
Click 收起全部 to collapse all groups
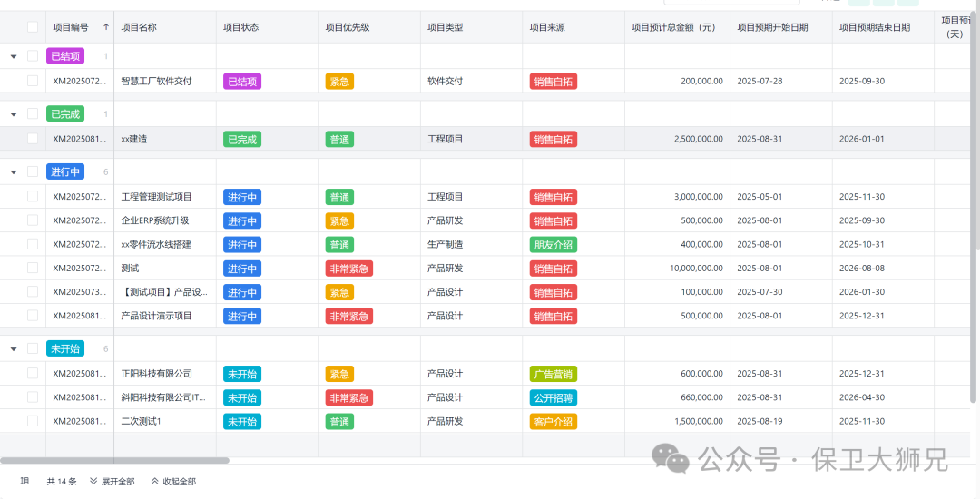pyautogui.click(x=173, y=482)
